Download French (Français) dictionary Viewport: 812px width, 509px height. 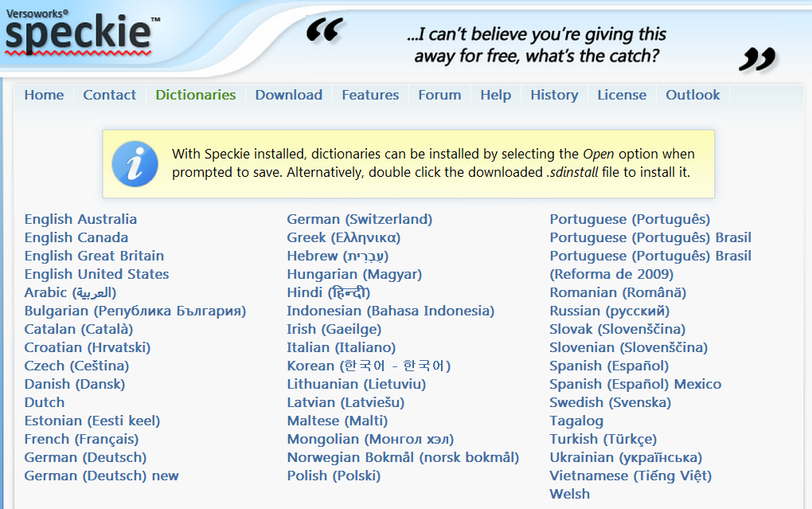[x=81, y=439]
